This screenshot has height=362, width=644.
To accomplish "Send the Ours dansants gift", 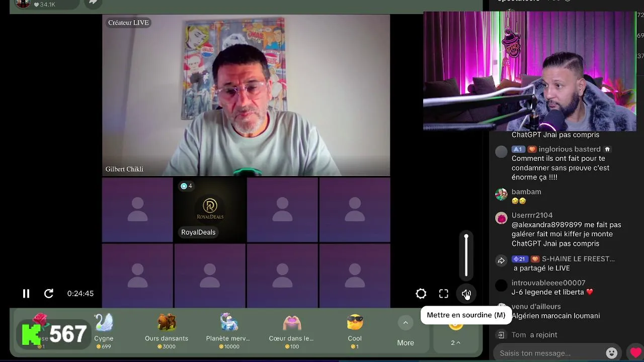I will (x=167, y=331).
